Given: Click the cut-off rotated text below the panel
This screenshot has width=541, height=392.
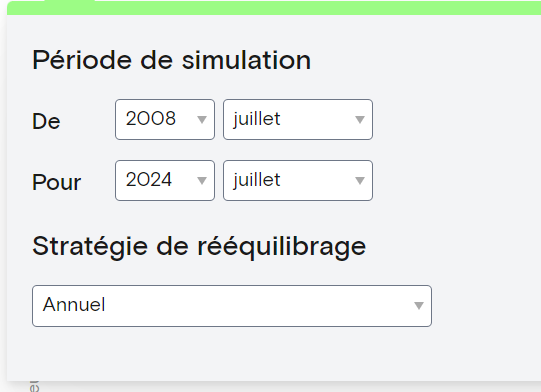Looking at the screenshot, I should [34, 386].
